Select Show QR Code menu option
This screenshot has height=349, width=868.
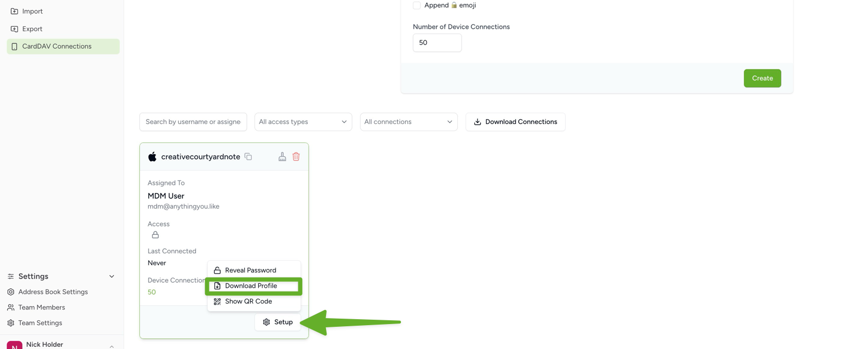coord(254,301)
